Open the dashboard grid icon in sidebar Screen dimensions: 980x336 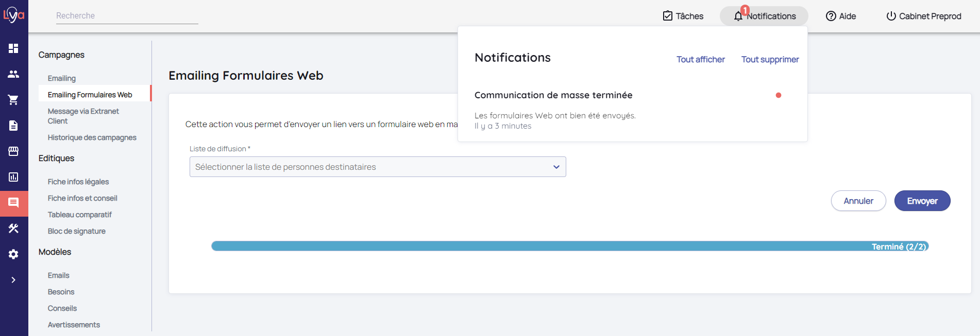coord(13,48)
